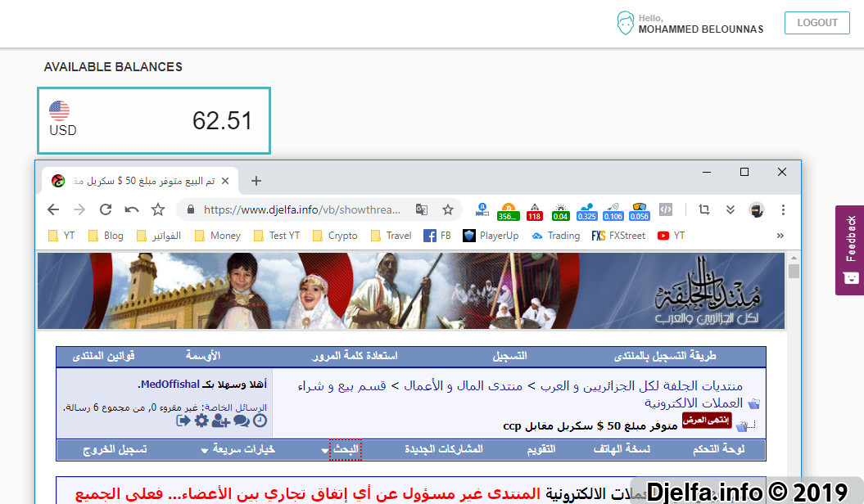The image size is (864, 504).
Task: Open the Chrome profile avatar
Action: click(x=757, y=209)
